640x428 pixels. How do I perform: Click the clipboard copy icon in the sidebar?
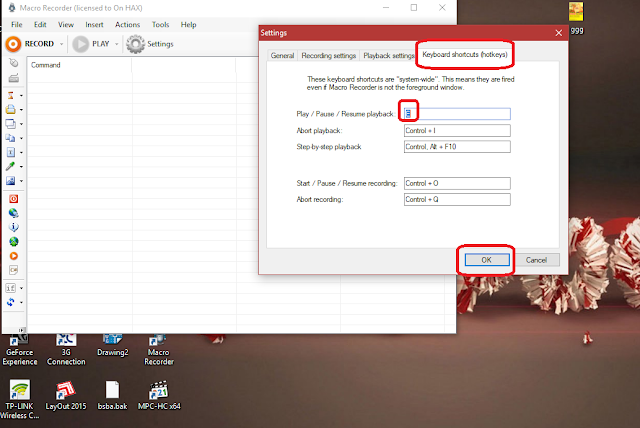click(x=11, y=138)
